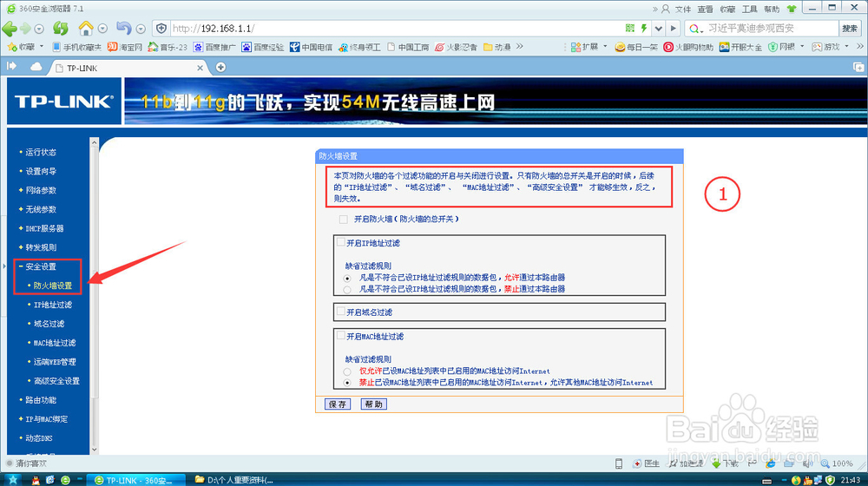Open 设置向导 in router menu
The width and height of the screenshot is (868, 486).
coord(41,171)
